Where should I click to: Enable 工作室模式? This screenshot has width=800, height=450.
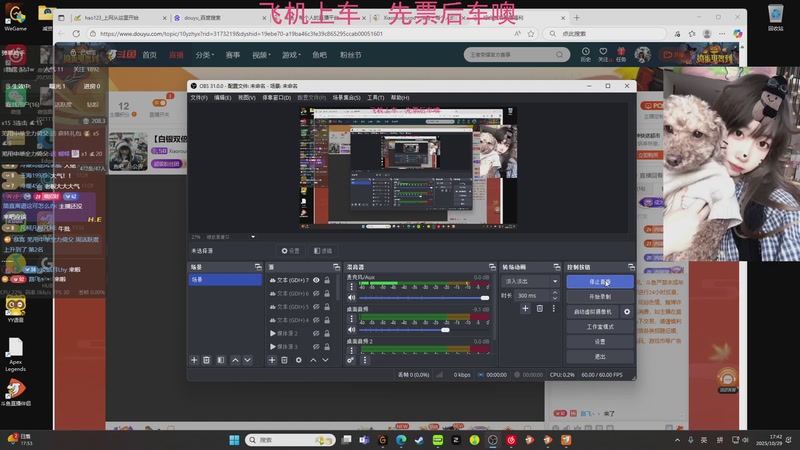(600, 327)
